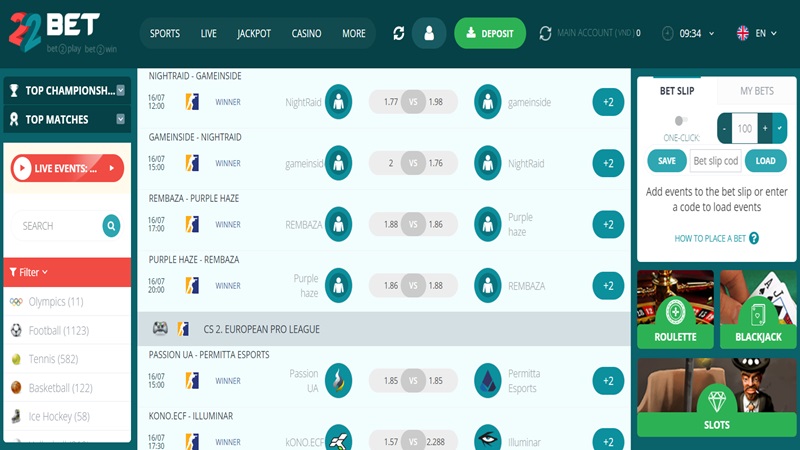Click the gamepad icon in CS 2 European Pro League header

pyautogui.click(x=160, y=328)
